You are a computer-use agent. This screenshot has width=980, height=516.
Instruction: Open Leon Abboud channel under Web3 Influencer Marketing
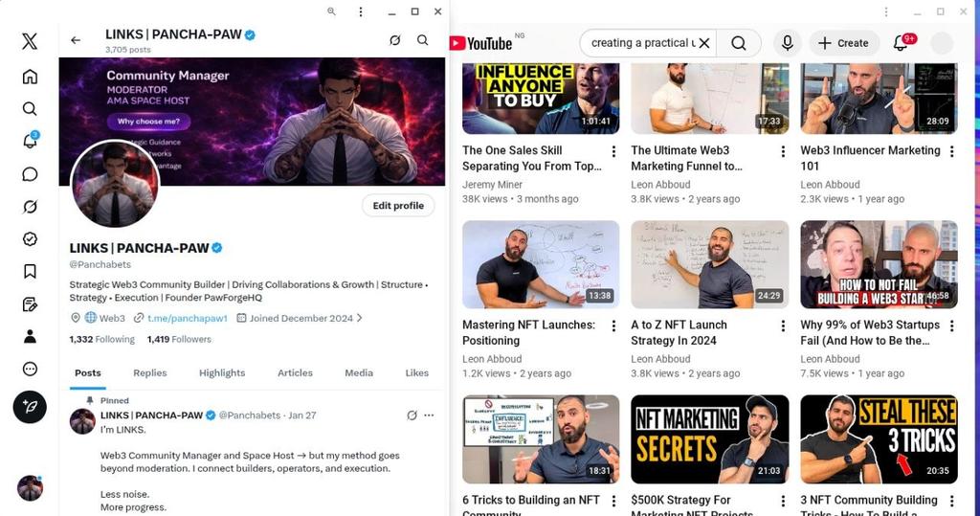pyautogui.click(x=830, y=185)
